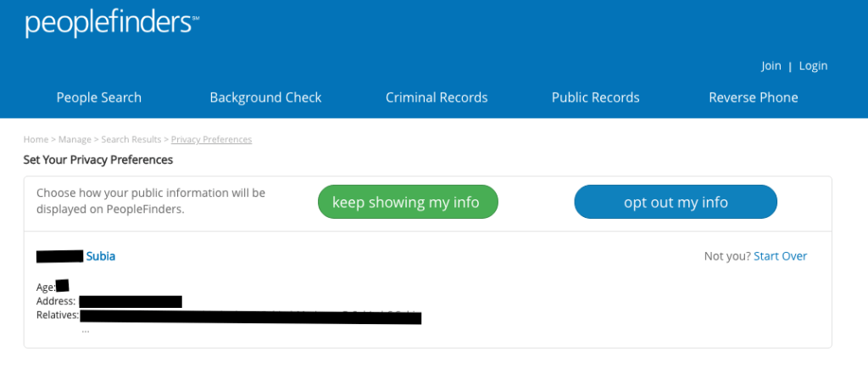
Task: Expand the relatives ellipsis
Action: pos(86,330)
